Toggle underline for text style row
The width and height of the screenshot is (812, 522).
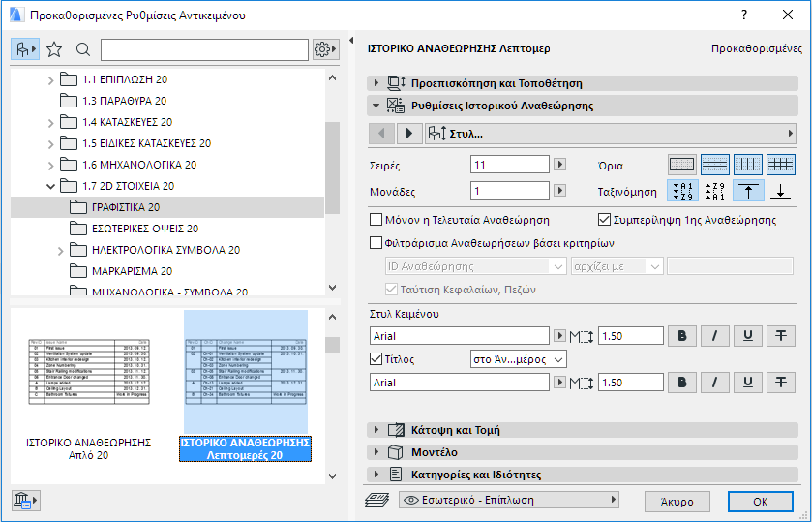pos(748,336)
